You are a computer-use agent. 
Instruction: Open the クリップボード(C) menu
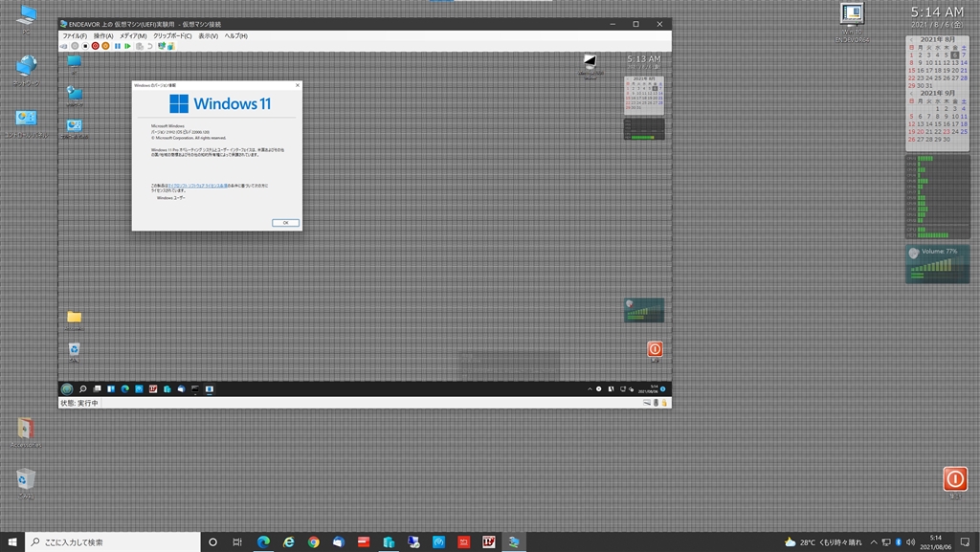(172, 36)
